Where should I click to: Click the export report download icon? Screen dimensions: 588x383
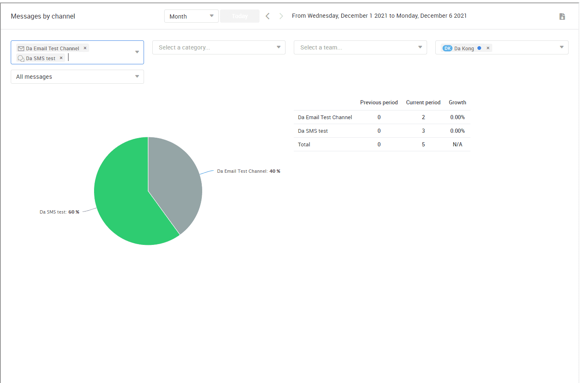tap(562, 16)
